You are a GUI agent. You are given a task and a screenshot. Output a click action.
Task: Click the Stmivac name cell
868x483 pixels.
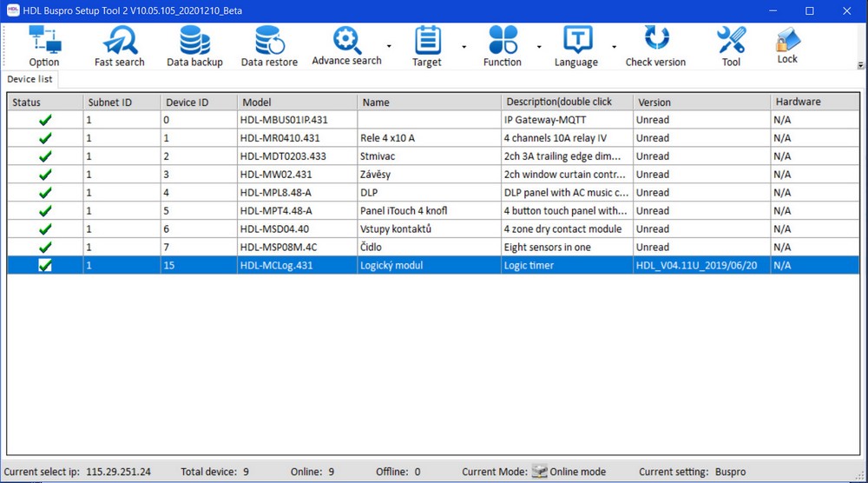pos(429,156)
